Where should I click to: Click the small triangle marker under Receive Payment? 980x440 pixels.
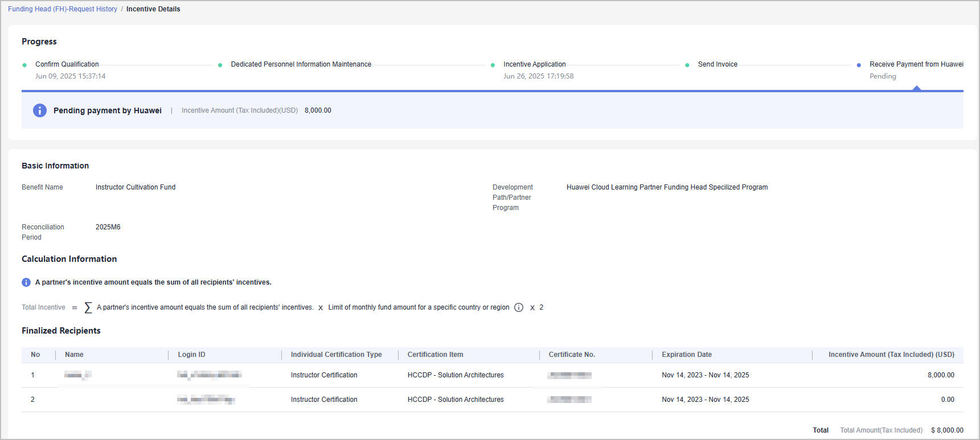(916, 88)
